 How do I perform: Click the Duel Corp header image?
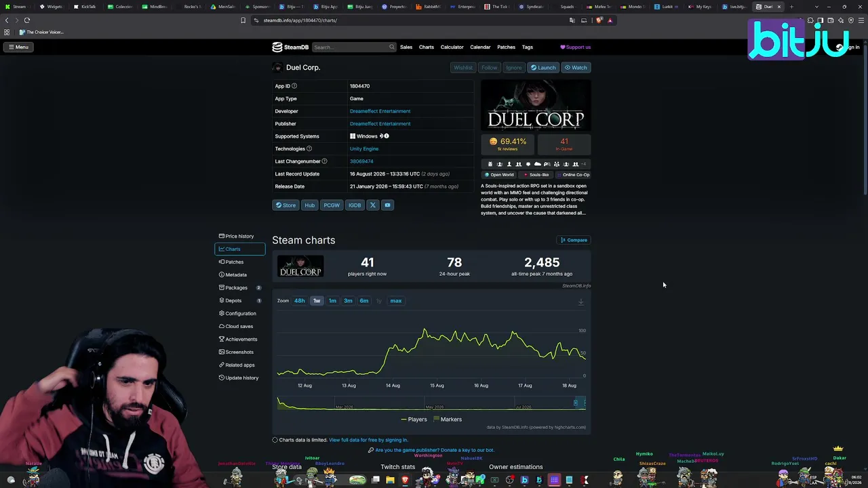(536, 106)
